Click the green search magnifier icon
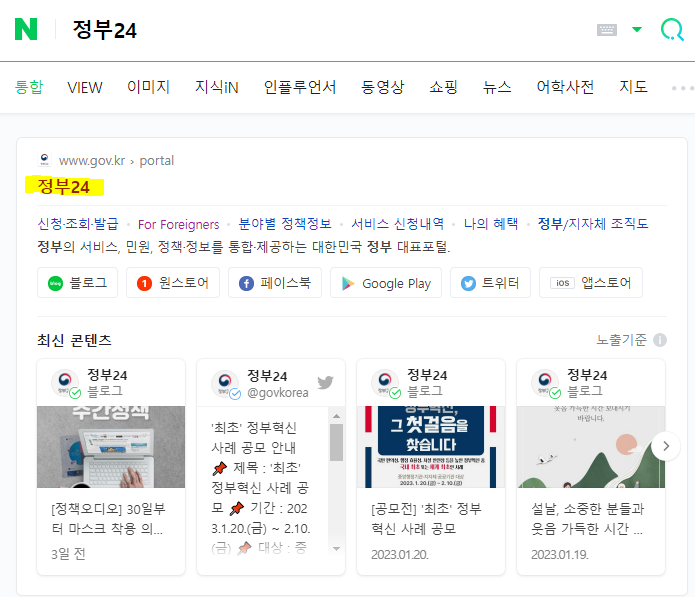This screenshot has height=597, width=695. point(672,30)
